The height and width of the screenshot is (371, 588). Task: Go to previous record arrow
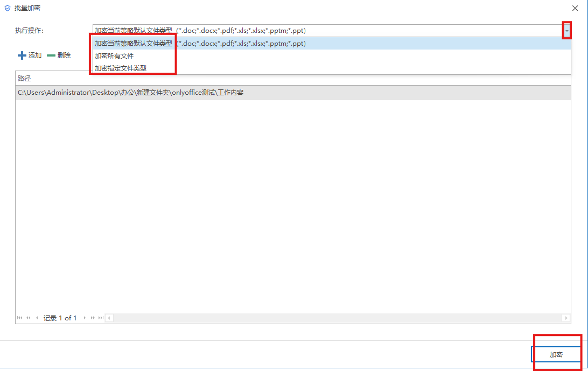pos(37,318)
